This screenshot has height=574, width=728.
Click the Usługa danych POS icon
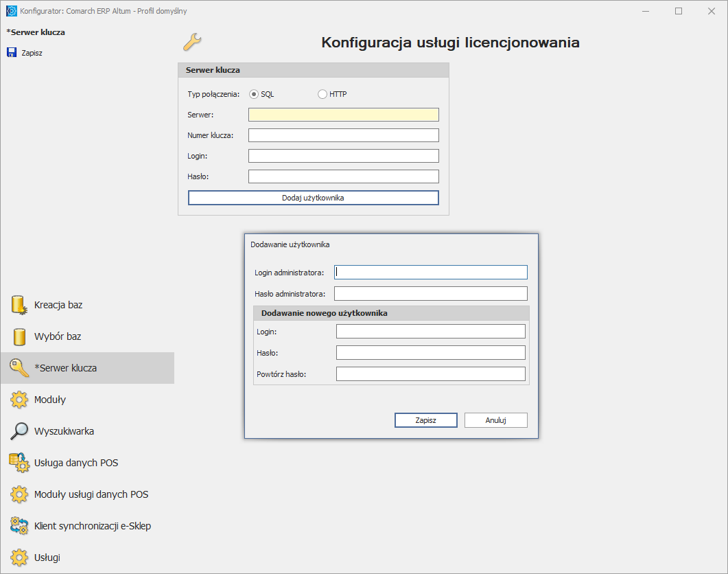pyautogui.click(x=19, y=463)
